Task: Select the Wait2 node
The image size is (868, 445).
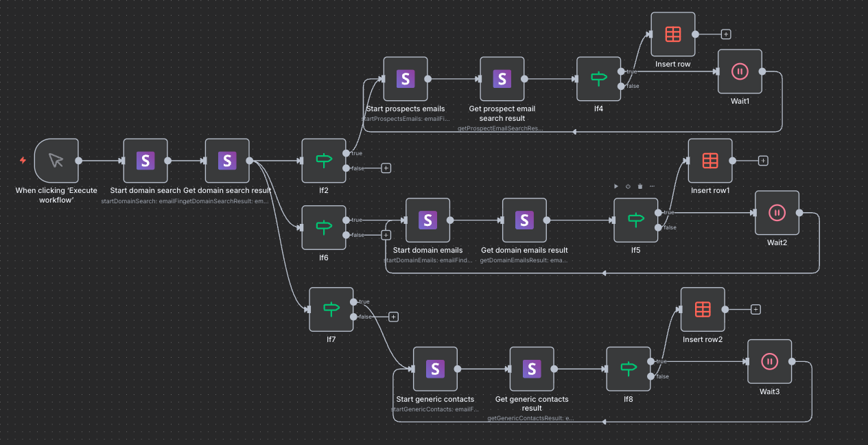Action: pyautogui.click(x=777, y=213)
